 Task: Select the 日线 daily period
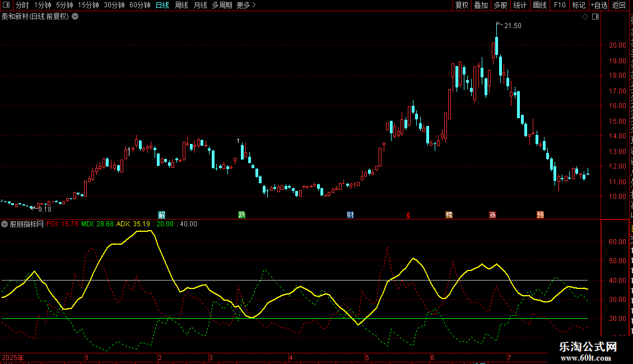pyautogui.click(x=162, y=5)
